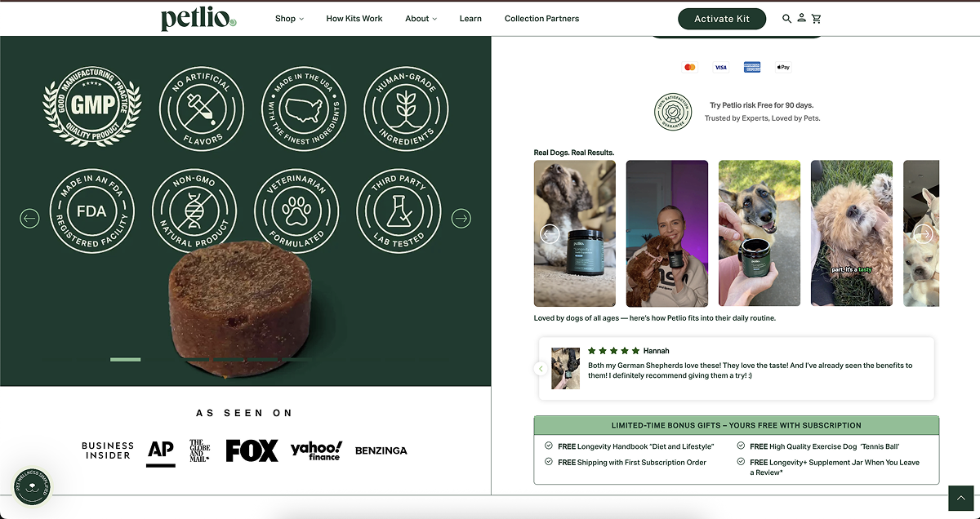The width and height of the screenshot is (980, 519).
Task: Click the Activate Kit button
Action: coord(722,19)
